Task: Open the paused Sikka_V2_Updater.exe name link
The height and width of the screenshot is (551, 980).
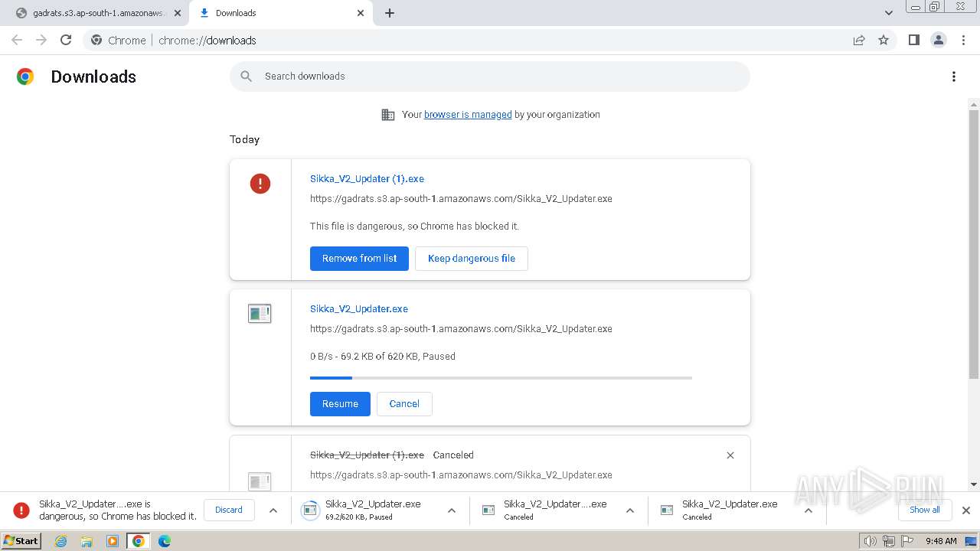Action: click(359, 309)
